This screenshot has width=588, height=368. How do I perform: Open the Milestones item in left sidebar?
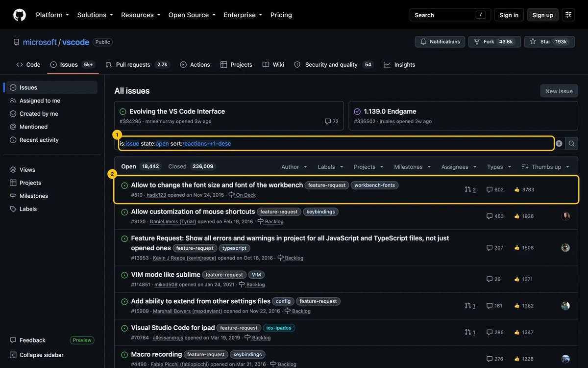click(52, 196)
